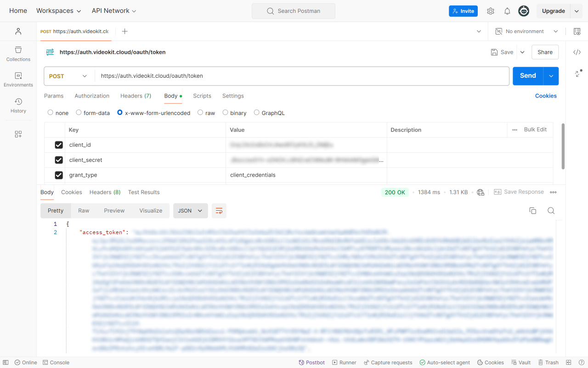Viewport: 588px width, 368px height.
Task: Switch to the request Headers (7) tab
Action: click(x=136, y=96)
